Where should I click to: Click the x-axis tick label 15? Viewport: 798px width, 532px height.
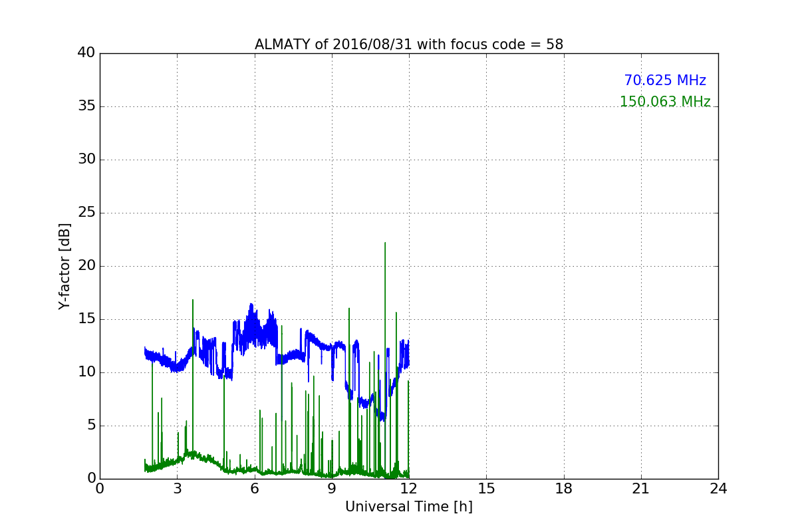pos(486,489)
